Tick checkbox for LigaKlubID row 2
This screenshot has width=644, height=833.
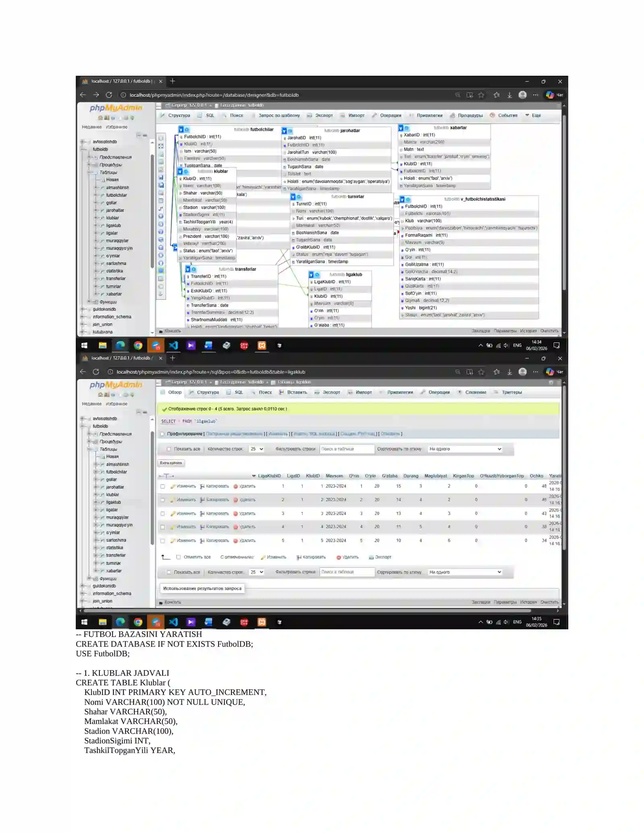point(163,500)
